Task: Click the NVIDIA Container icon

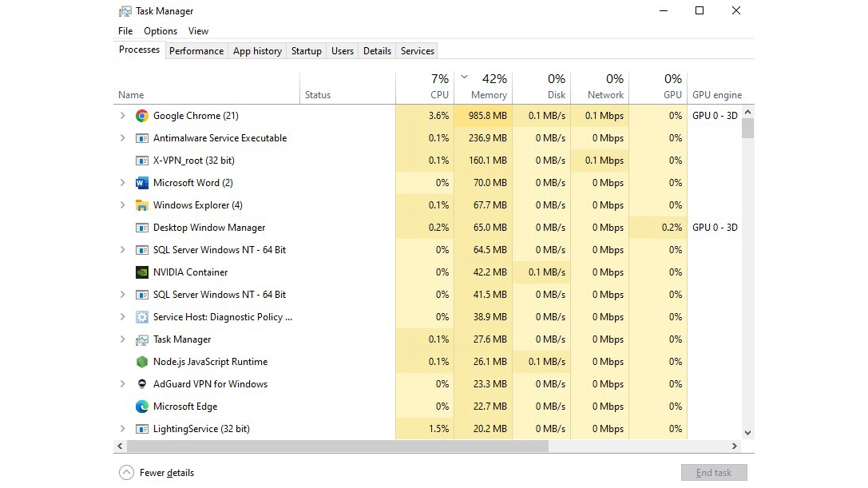Action: 141,272
